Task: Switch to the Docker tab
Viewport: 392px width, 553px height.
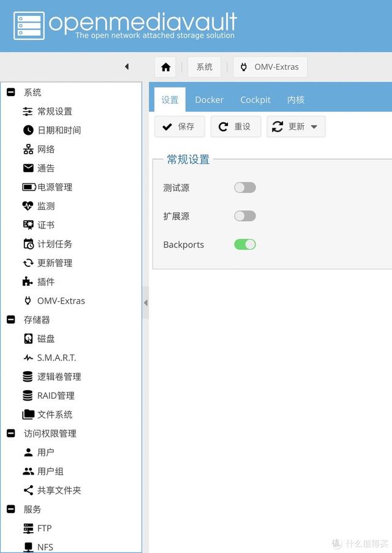Action: click(x=209, y=100)
